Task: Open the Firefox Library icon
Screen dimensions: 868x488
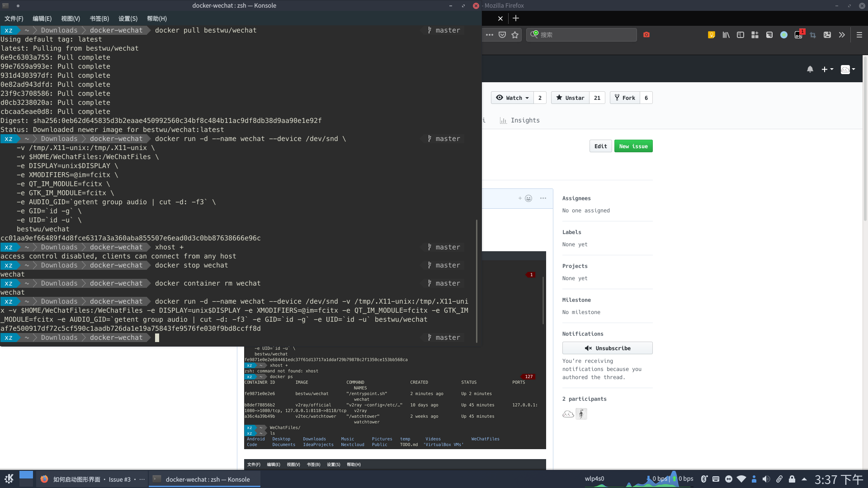Action: tap(726, 34)
